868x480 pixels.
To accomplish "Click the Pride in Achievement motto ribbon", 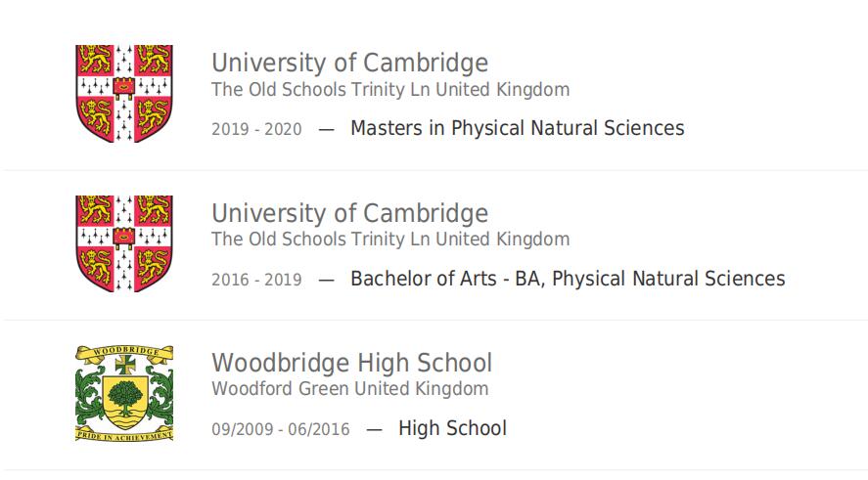I will click(124, 434).
